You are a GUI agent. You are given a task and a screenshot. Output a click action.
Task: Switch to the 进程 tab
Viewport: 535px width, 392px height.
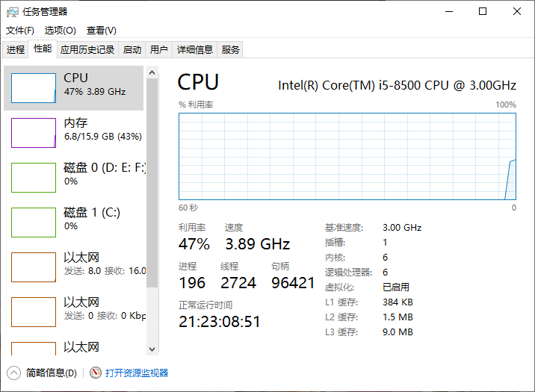[x=16, y=50]
